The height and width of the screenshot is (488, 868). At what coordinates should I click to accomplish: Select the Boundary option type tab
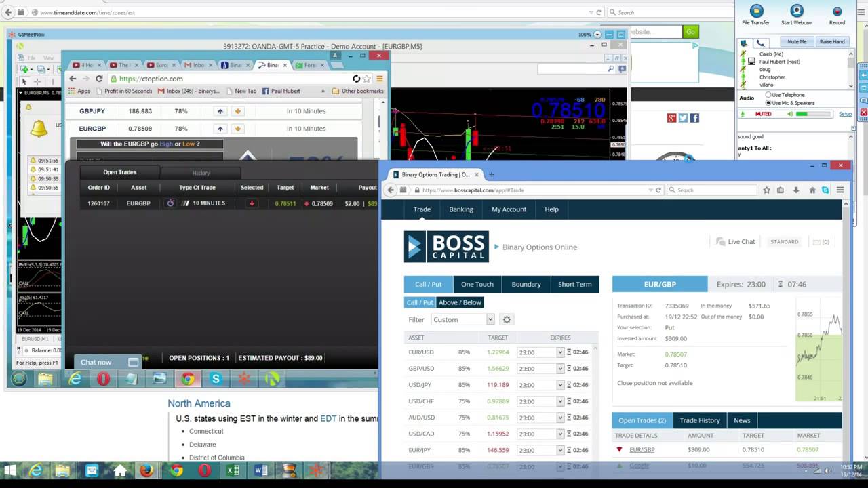(526, 284)
